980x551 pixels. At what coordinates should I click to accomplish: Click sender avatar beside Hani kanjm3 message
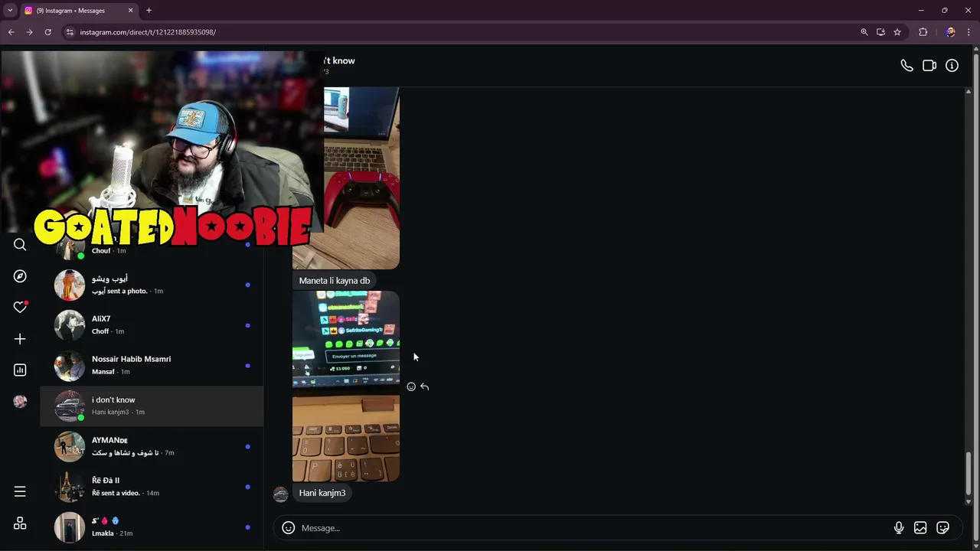pos(281,494)
